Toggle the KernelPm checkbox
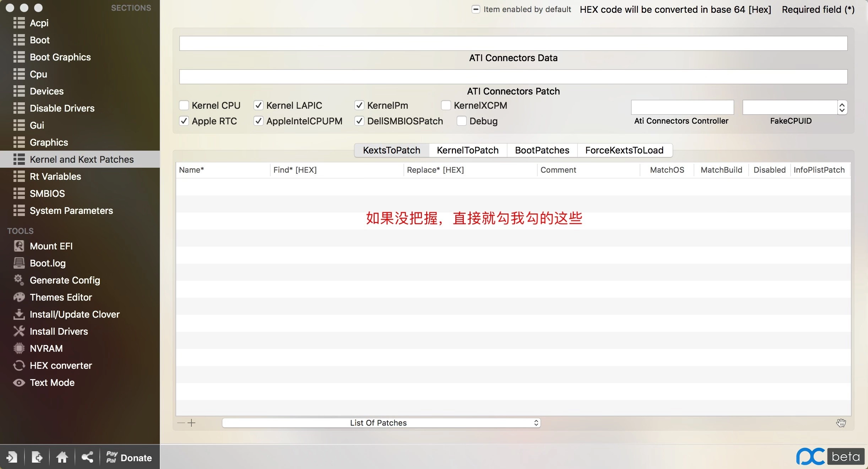This screenshot has width=868, height=469. pos(359,105)
